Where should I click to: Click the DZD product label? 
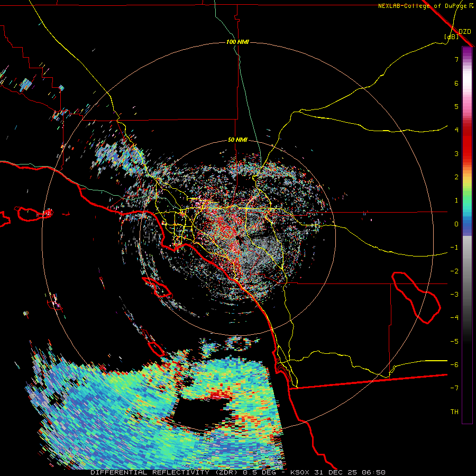coord(464,32)
